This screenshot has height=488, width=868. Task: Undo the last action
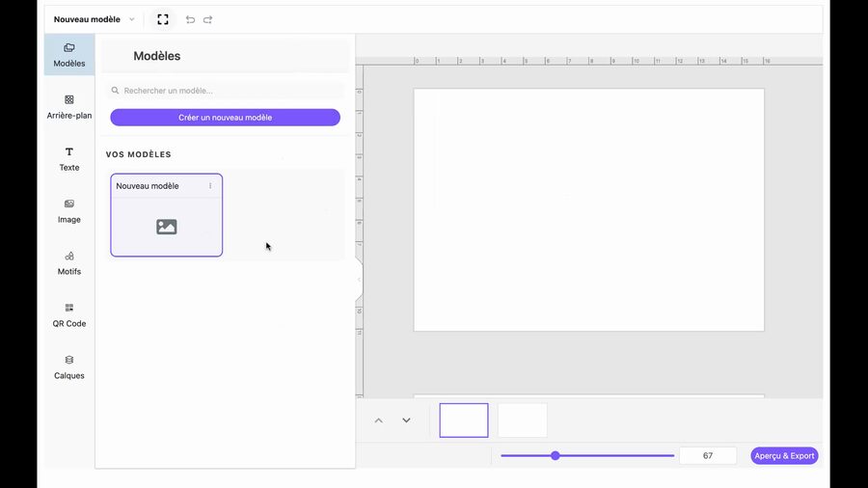[x=190, y=19]
